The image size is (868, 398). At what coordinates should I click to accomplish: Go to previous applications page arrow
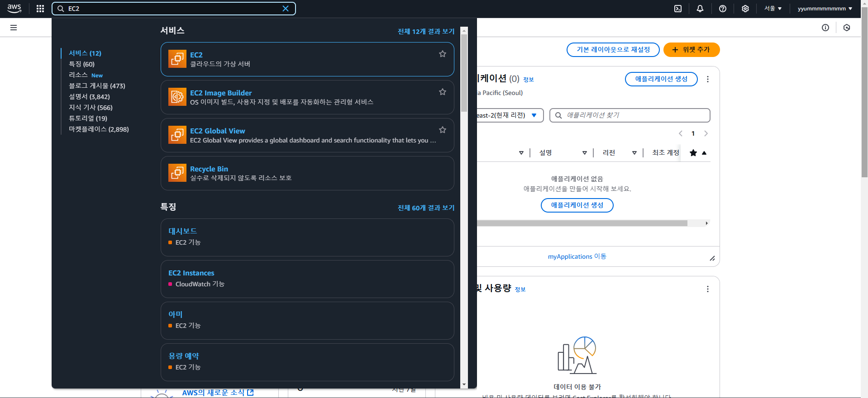coord(681,133)
